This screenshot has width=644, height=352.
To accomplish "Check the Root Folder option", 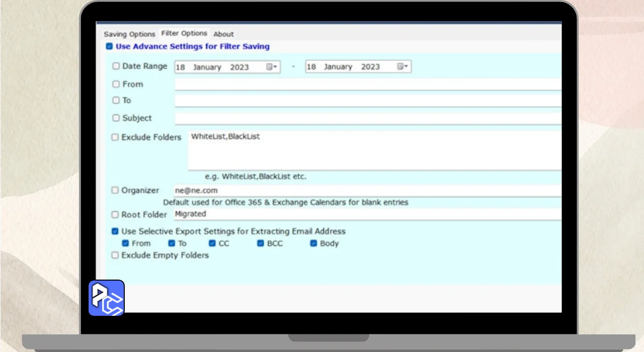I will tap(115, 214).
